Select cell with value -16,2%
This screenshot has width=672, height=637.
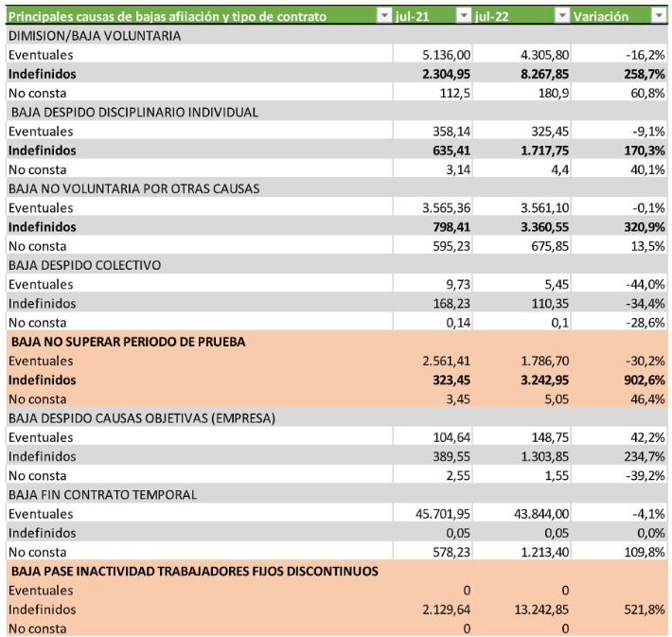click(619, 55)
